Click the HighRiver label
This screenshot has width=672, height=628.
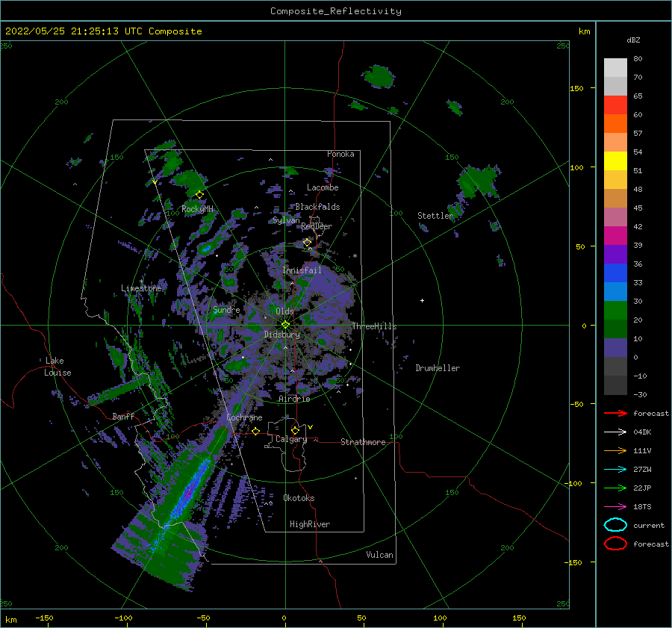(310, 524)
